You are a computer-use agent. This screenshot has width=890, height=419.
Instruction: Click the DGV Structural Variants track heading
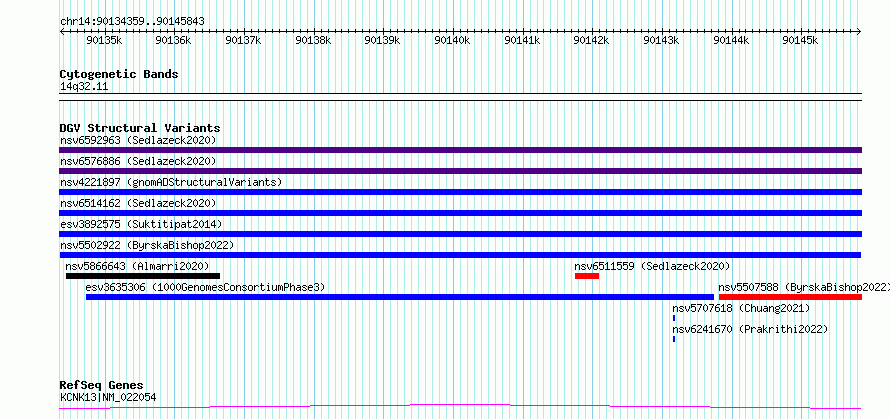[140, 128]
